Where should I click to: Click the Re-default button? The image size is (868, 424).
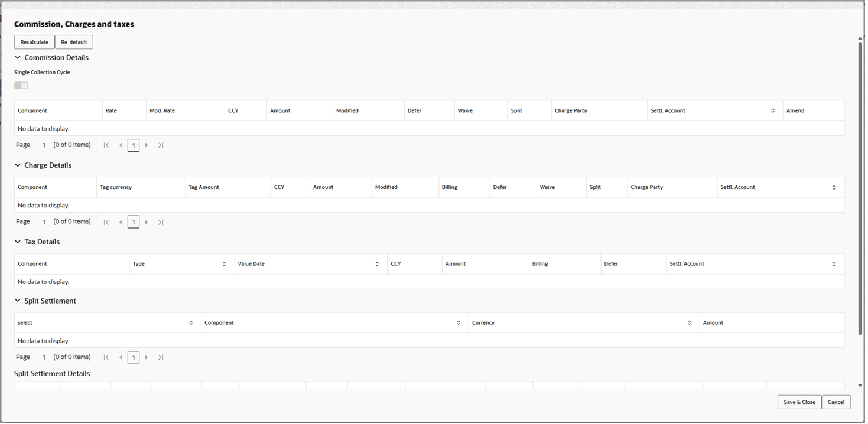(74, 42)
